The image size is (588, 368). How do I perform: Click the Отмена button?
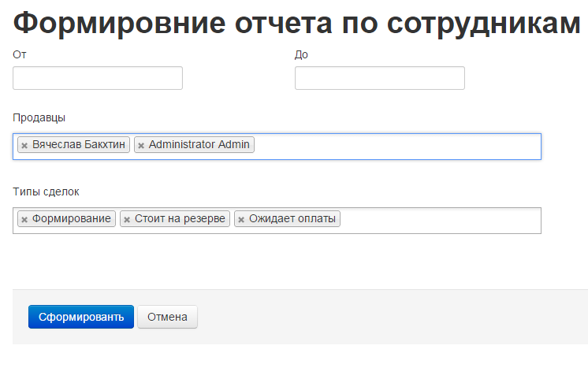(x=167, y=317)
